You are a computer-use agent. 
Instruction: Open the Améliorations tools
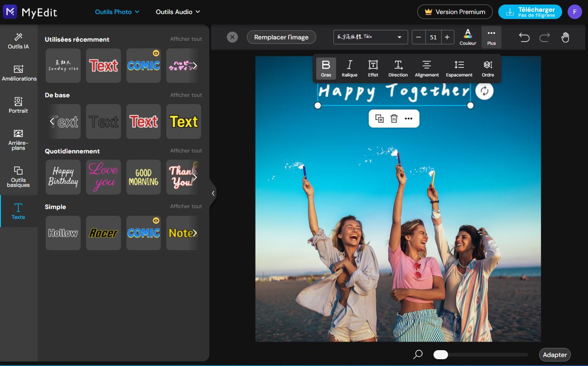click(19, 73)
